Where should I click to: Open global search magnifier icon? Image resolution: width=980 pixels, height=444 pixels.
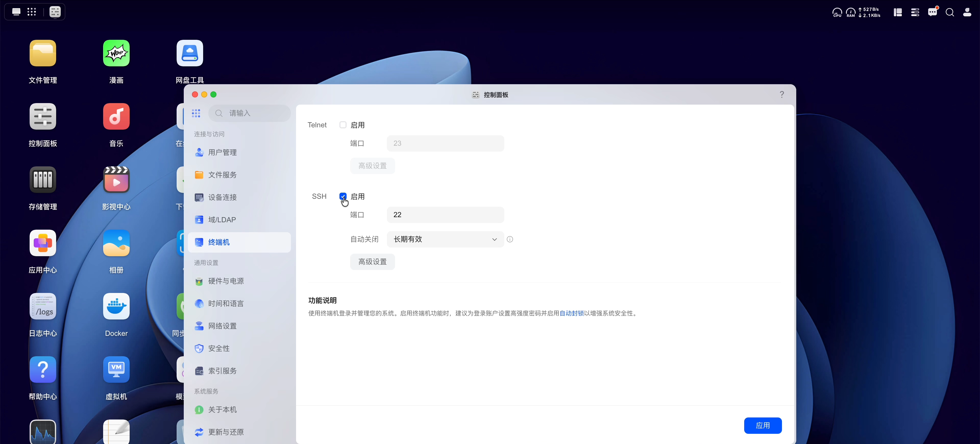point(950,13)
